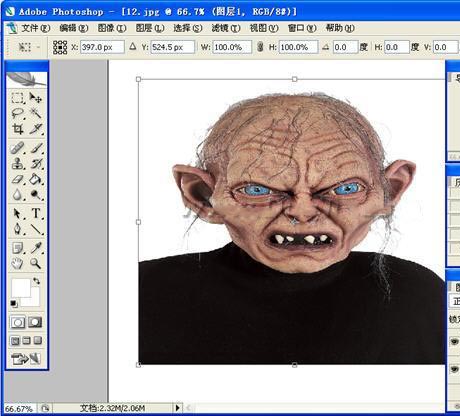Open the layer blend mode dropdown

pyautogui.click(x=455, y=301)
